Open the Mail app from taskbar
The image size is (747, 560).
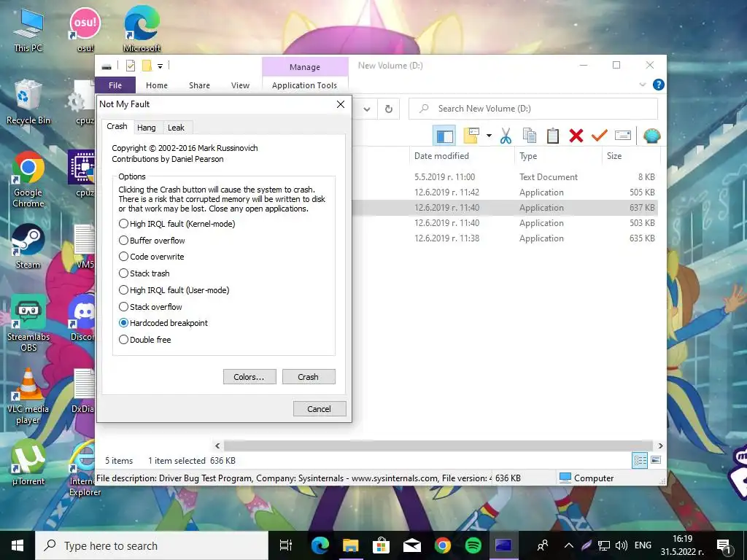[x=411, y=545]
